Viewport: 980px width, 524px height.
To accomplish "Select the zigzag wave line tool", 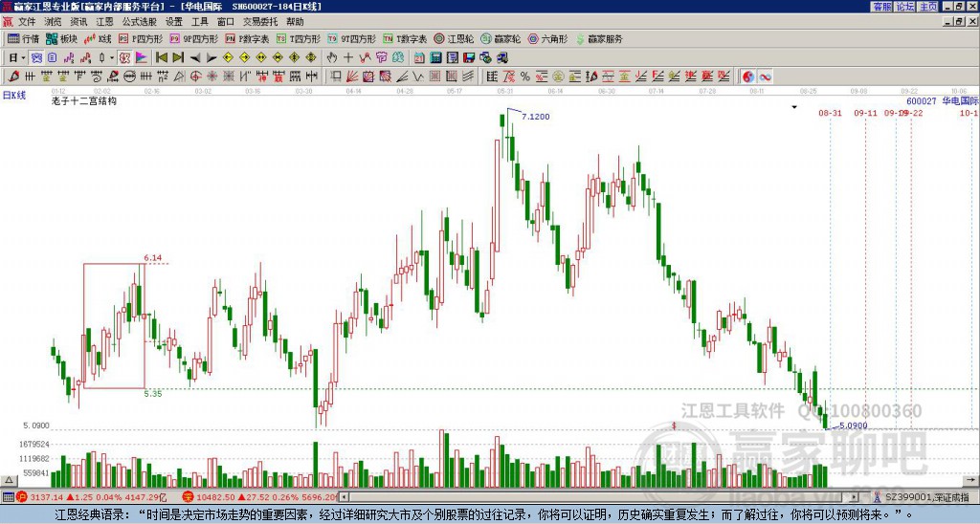I will point(417,76).
